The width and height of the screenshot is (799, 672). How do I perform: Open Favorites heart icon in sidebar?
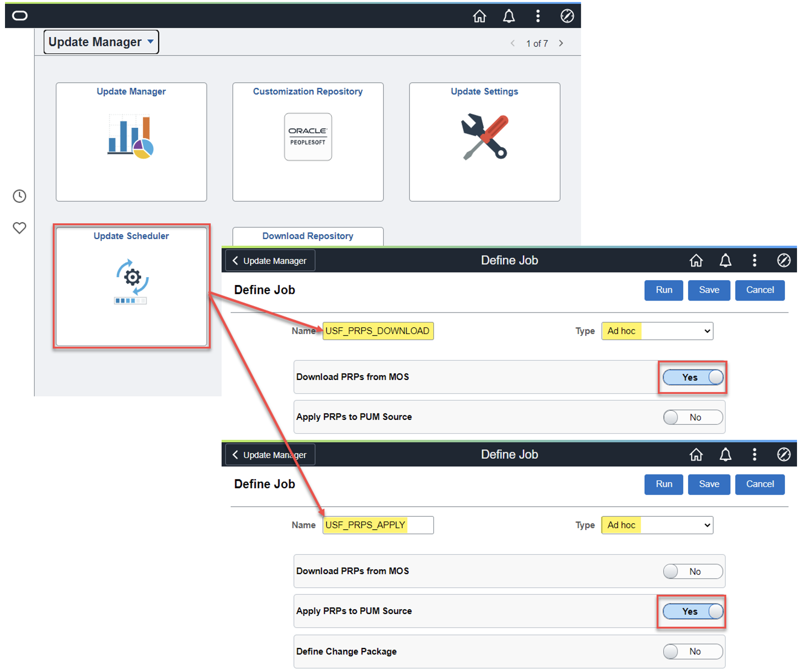point(19,228)
